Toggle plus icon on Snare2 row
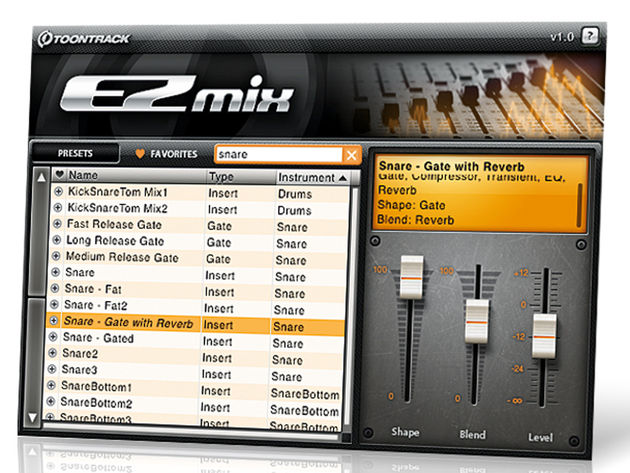The image size is (630, 473). pos(52,352)
